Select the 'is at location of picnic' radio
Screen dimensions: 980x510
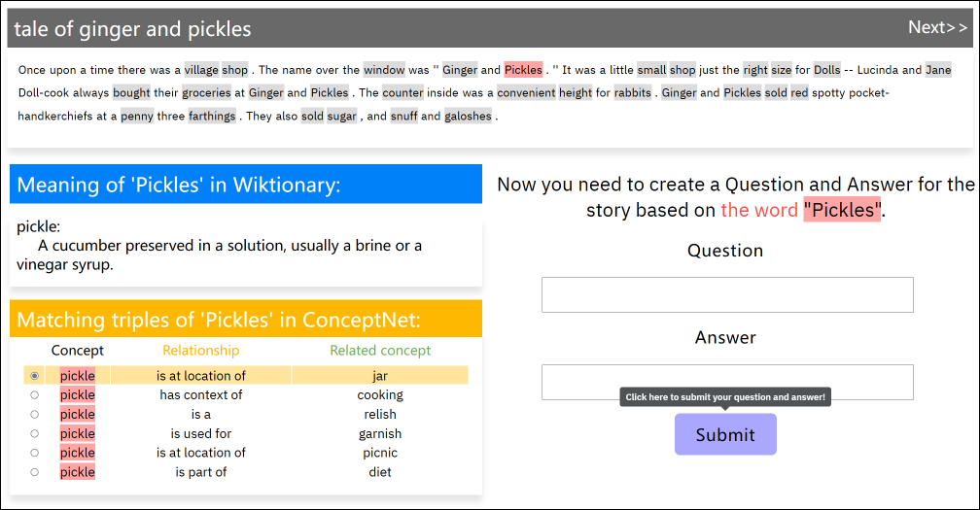pos(35,453)
